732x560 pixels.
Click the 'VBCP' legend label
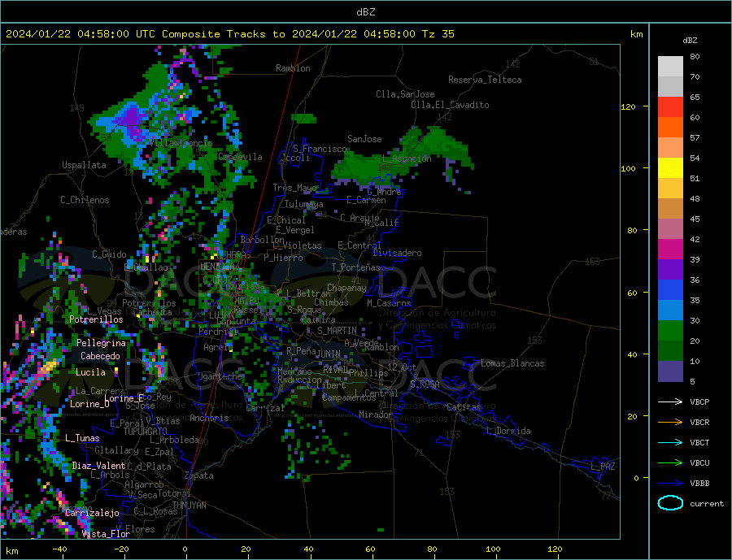coord(699,402)
